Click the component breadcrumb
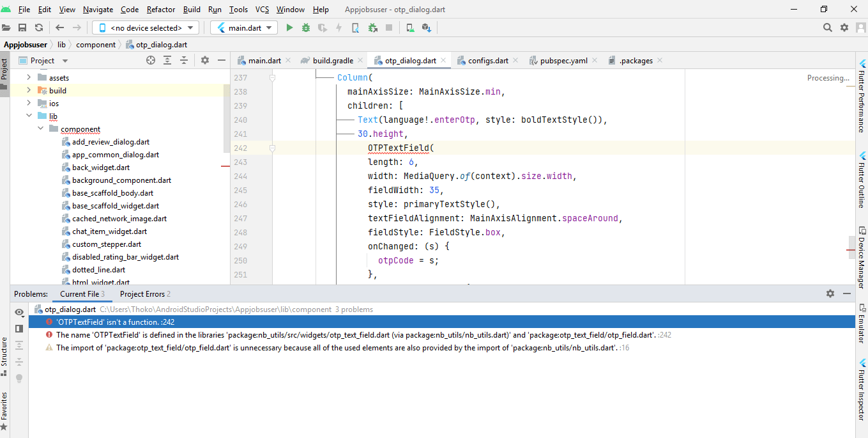868x438 pixels. coord(96,44)
